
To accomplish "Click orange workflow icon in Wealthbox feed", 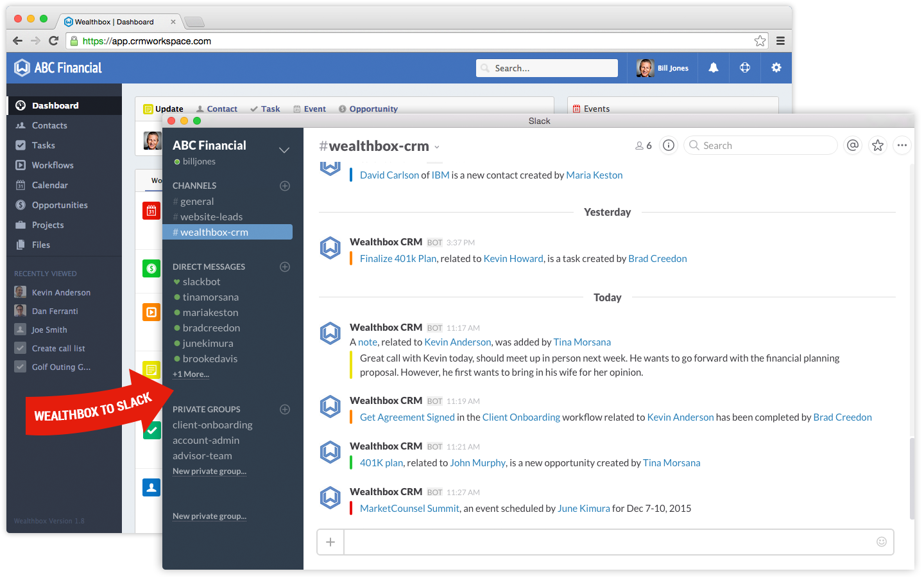I will click(x=151, y=312).
